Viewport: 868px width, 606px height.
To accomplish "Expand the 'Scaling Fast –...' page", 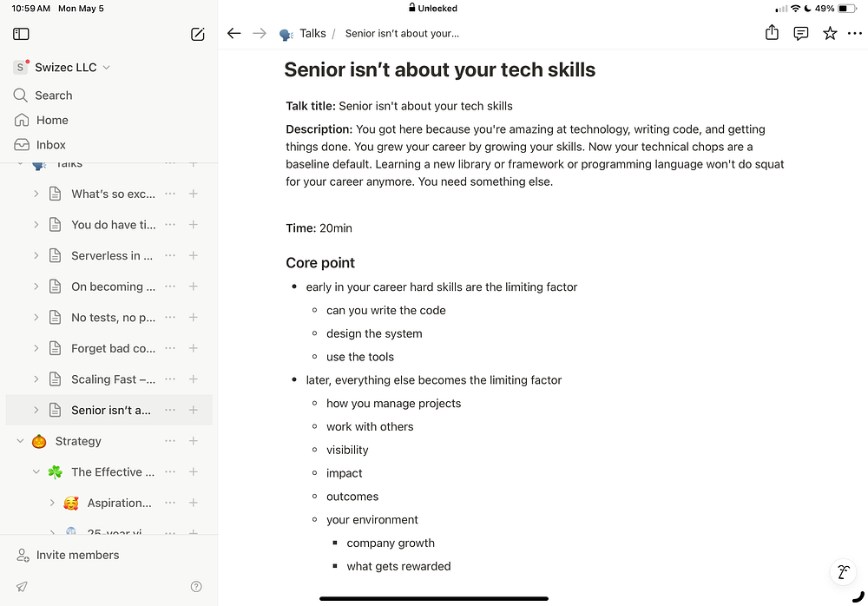I will 36,379.
